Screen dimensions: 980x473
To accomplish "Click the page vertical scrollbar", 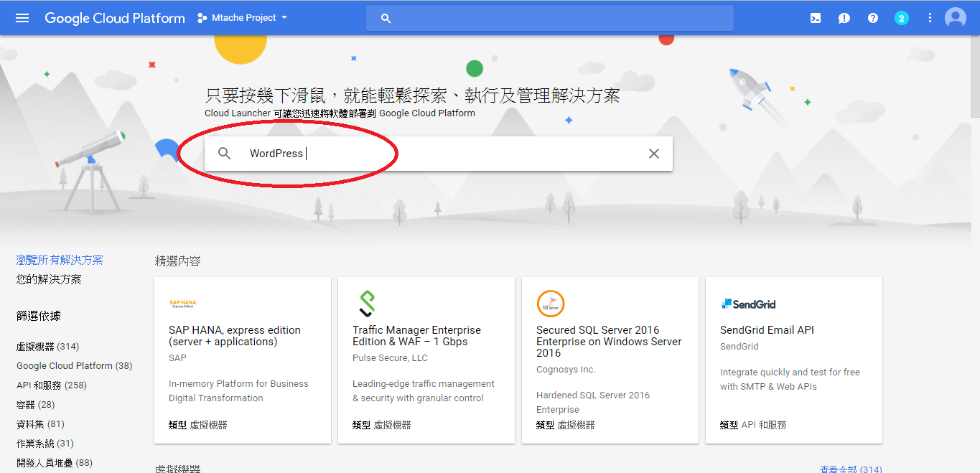I will (x=975, y=75).
